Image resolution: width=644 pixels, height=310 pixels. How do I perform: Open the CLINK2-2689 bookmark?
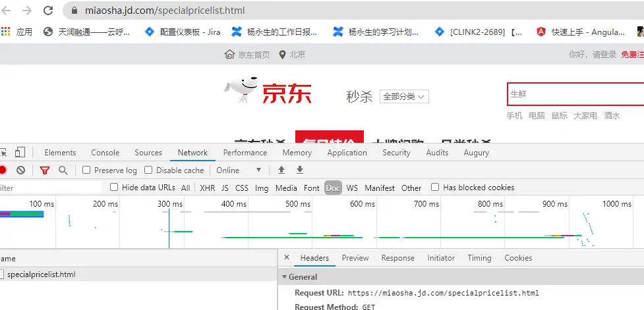(x=479, y=32)
